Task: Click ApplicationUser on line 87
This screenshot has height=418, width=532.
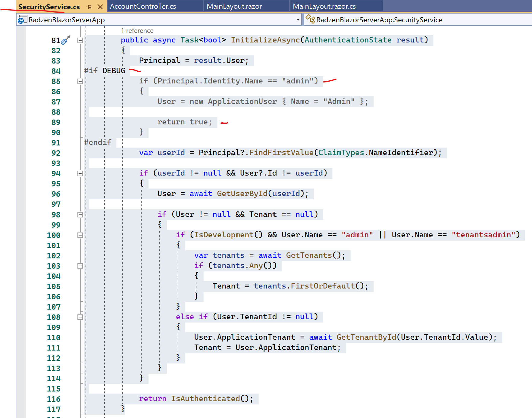Action: click(x=242, y=101)
